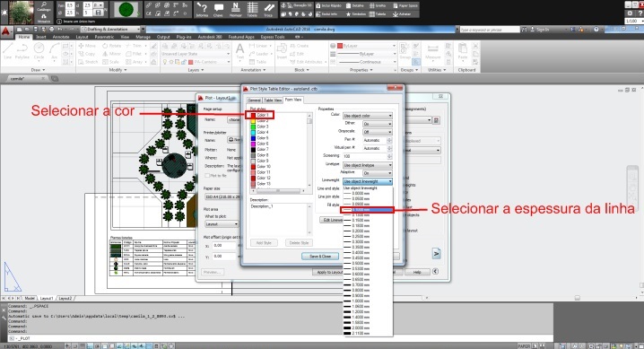The width and height of the screenshot is (644, 349).
Task: Click the Add Style button
Action: [264, 243]
